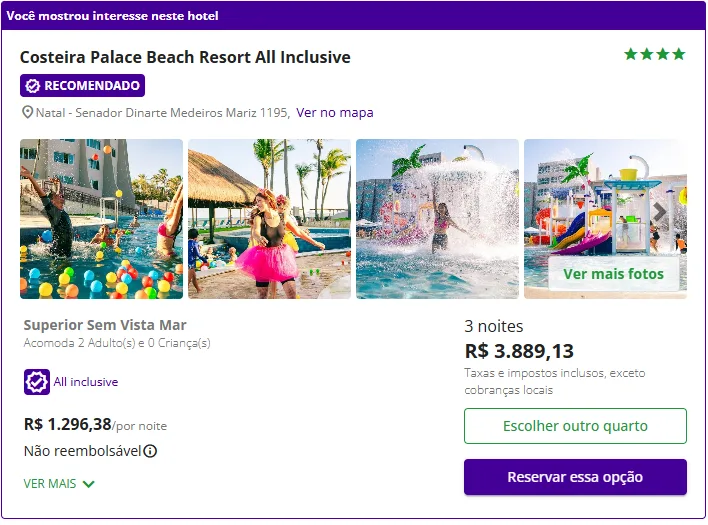Open the Ver no mapa link
Image resolution: width=708 pixels, height=525 pixels.
(335, 113)
